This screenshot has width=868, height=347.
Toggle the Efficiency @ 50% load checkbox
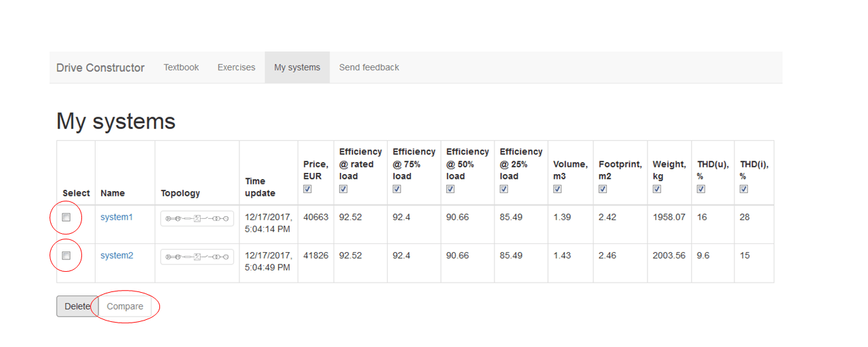point(450,189)
